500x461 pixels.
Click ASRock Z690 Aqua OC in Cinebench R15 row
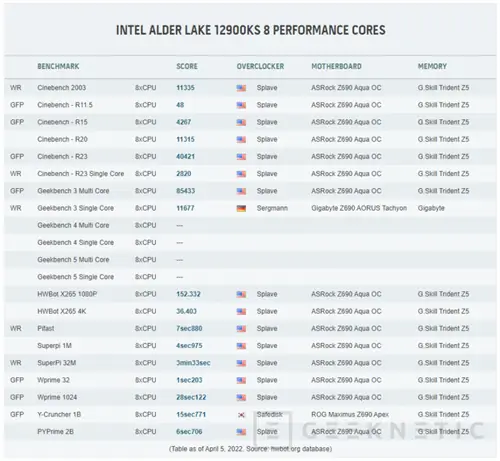[x=346, y=122]
